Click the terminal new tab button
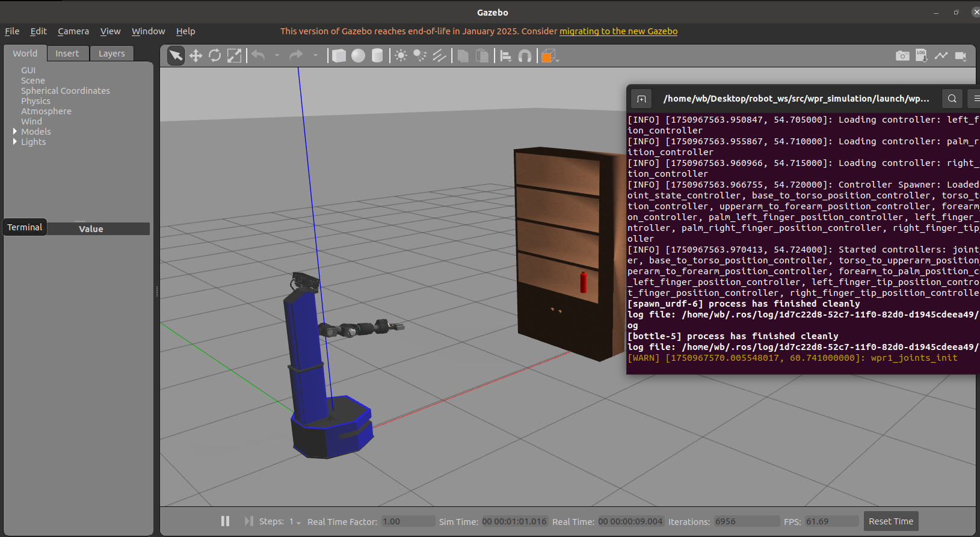This screenshot has height=537, width=980. click(642, 99)
